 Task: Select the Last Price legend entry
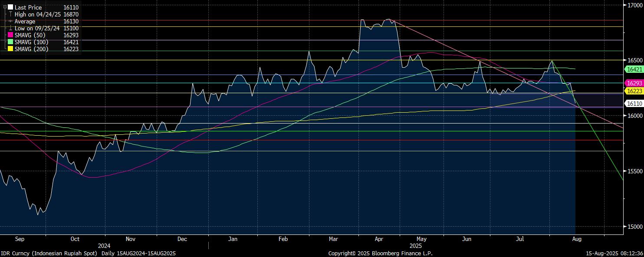tap(28, 7)
